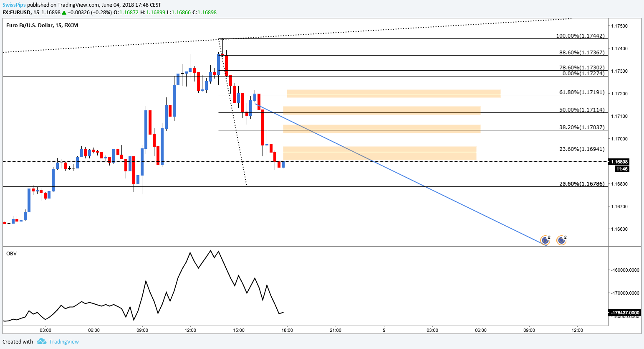Image resolution: width=644 pixels, height=349 pixels.
Task: Click the OBV indicator label
Action: pyautogui.click(x=11, y=253)
